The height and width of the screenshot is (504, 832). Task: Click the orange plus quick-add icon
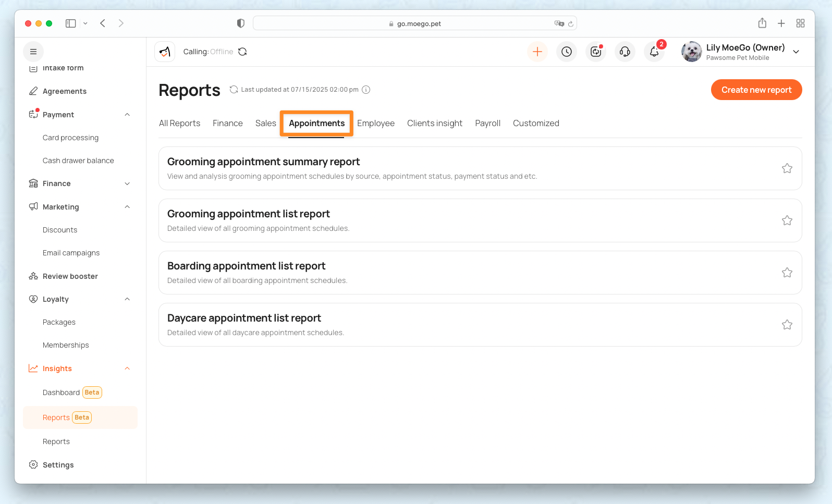pos(537,52)
